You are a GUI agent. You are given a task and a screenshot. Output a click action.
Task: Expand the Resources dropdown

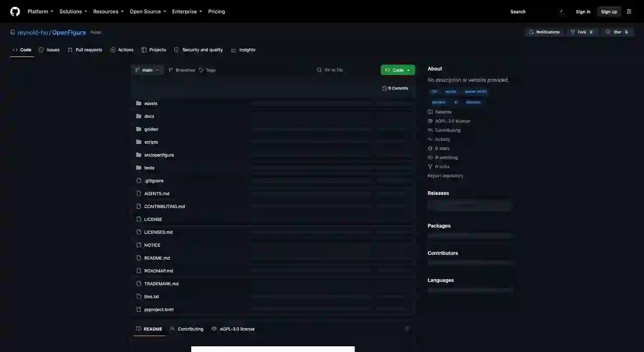click(x=108, y=12)
